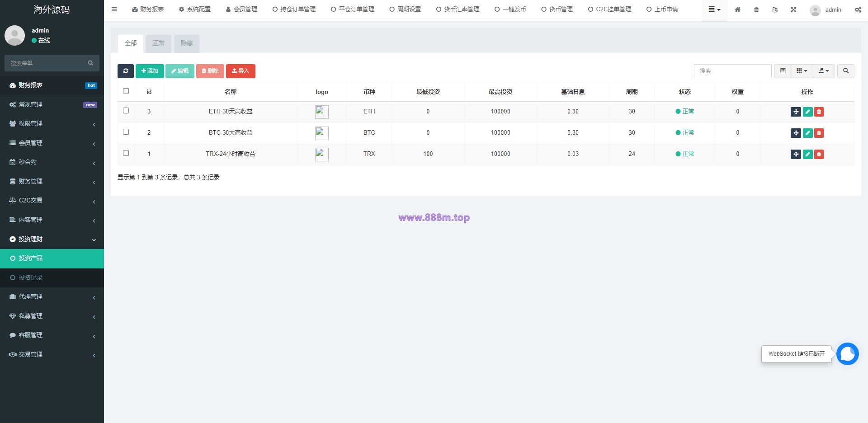Expand C2C交易 in the sidebar
The height and width of the screenshot is (423, 868).
pyautogui.click(x=52, y=200)
